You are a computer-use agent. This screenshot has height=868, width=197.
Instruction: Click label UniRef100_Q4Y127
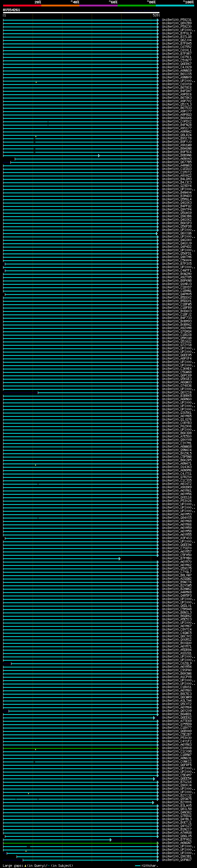click(176, 826)
